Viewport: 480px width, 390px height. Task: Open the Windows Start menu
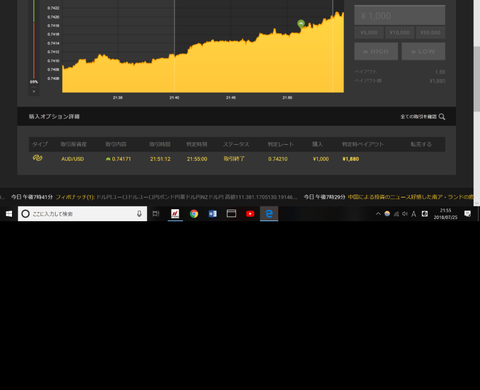(x=9, y=214)
